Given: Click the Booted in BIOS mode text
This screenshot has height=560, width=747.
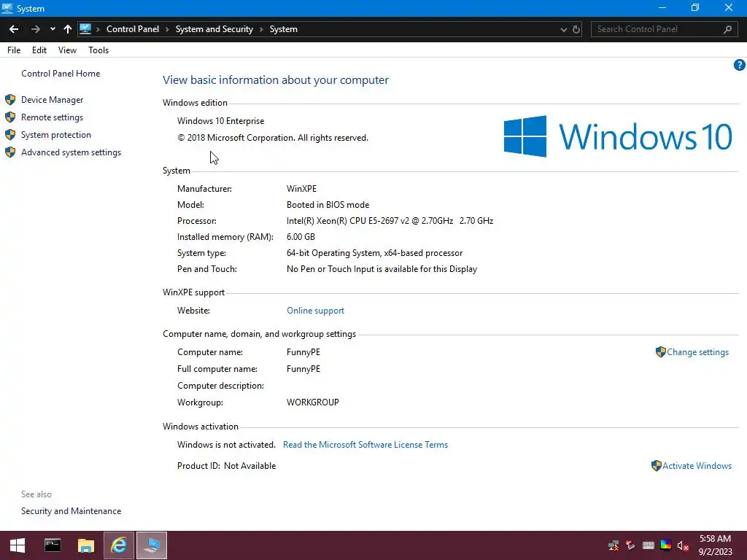Looking at the screenshot, I should point(328,205).
